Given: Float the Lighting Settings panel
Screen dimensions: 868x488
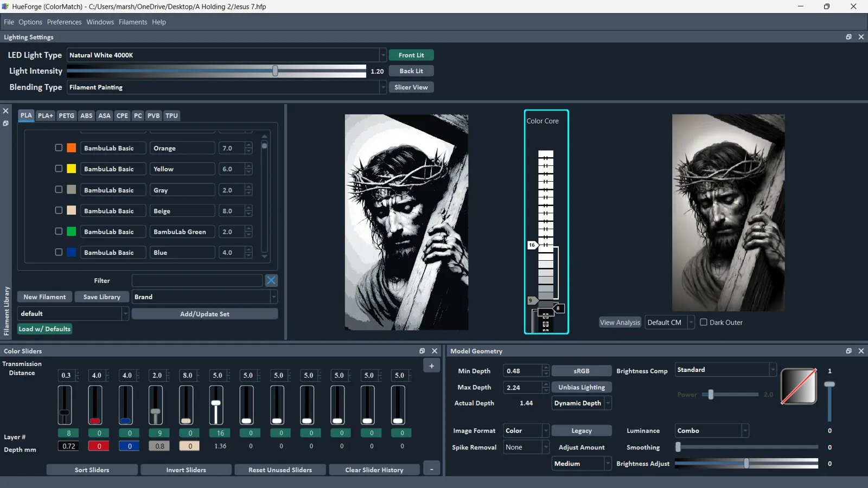Looking at the screenshot, I should [848, 37].
